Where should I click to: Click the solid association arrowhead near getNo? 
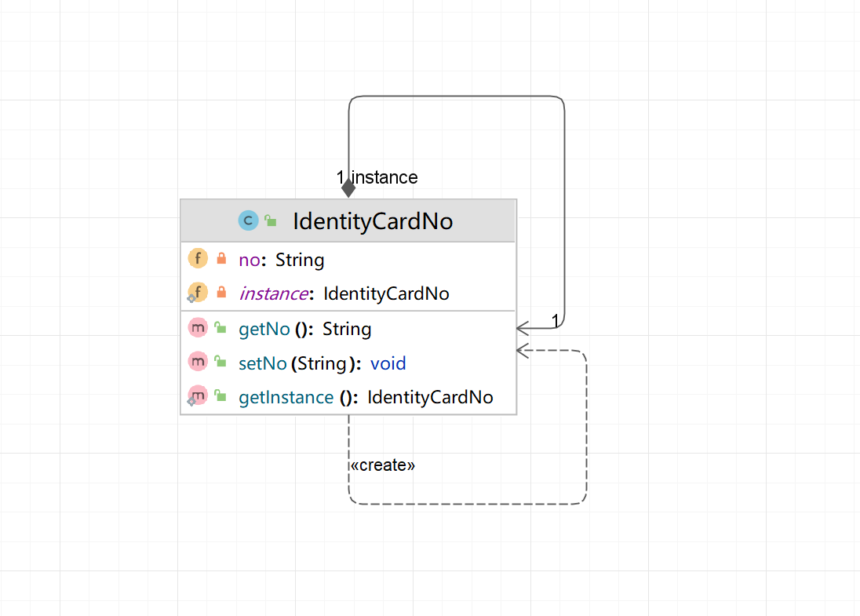(523, 329)
